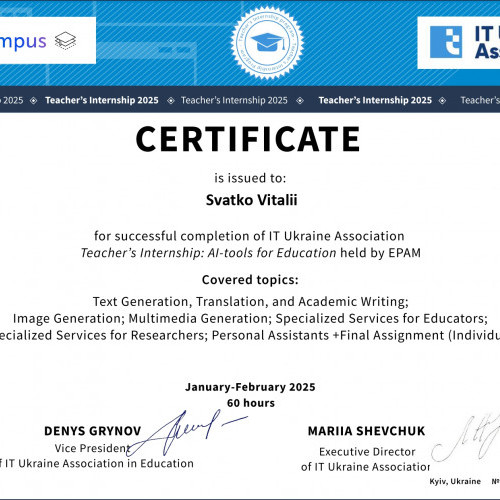Click the "Personal Assistants" topic
The image size is (500, 500).
click(x=270, y=335)
